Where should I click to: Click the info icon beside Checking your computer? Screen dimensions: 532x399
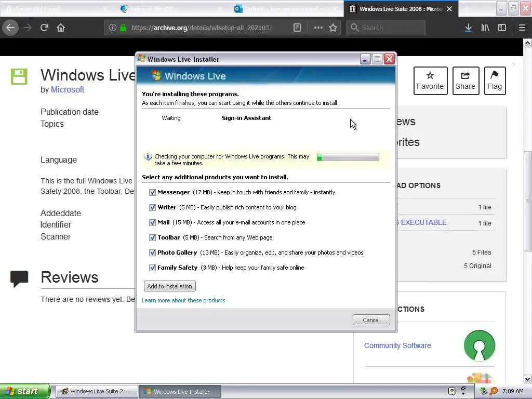pyautogui.click(x=148, y=157)
